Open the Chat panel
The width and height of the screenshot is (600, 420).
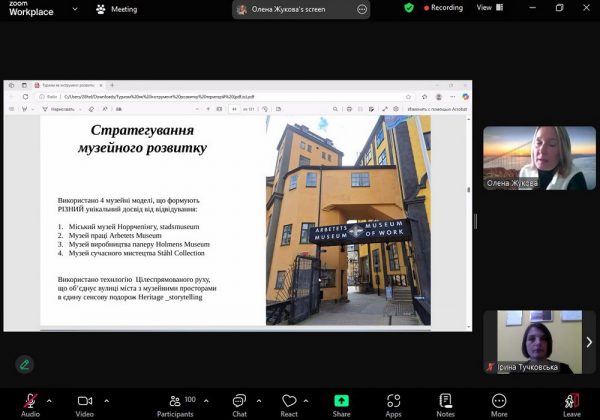[x=239, y=401]
